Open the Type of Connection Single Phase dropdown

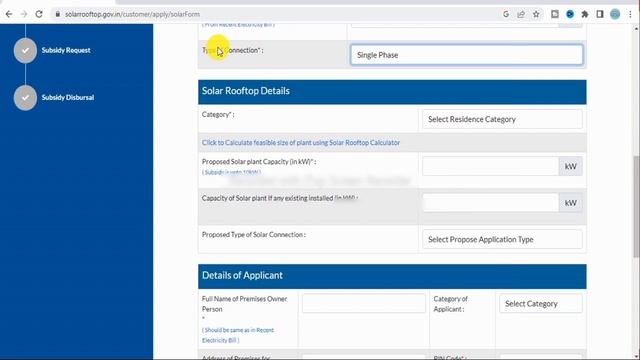point(467,55)
